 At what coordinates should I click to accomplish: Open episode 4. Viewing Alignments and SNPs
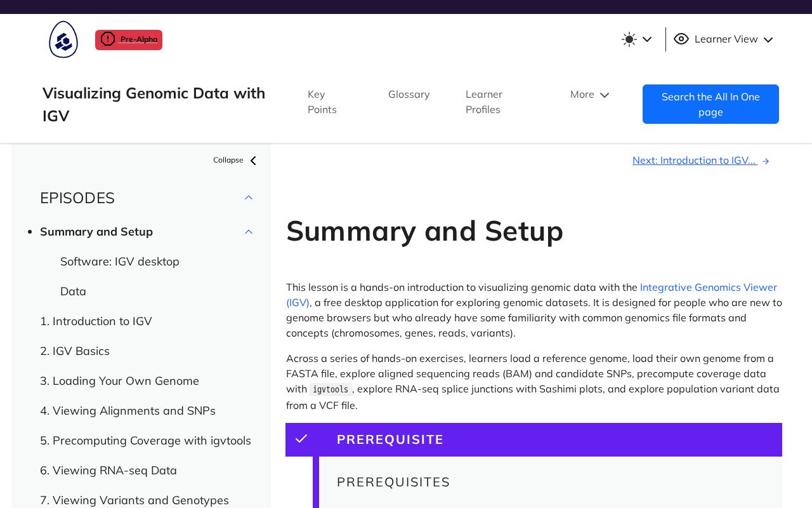point(128,411)
